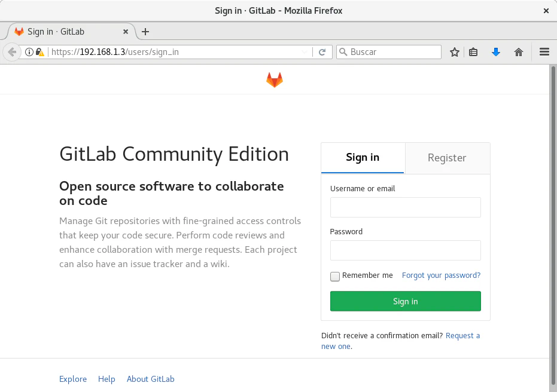Open the Firefox hamburger menu

click(x=544, y=52)
